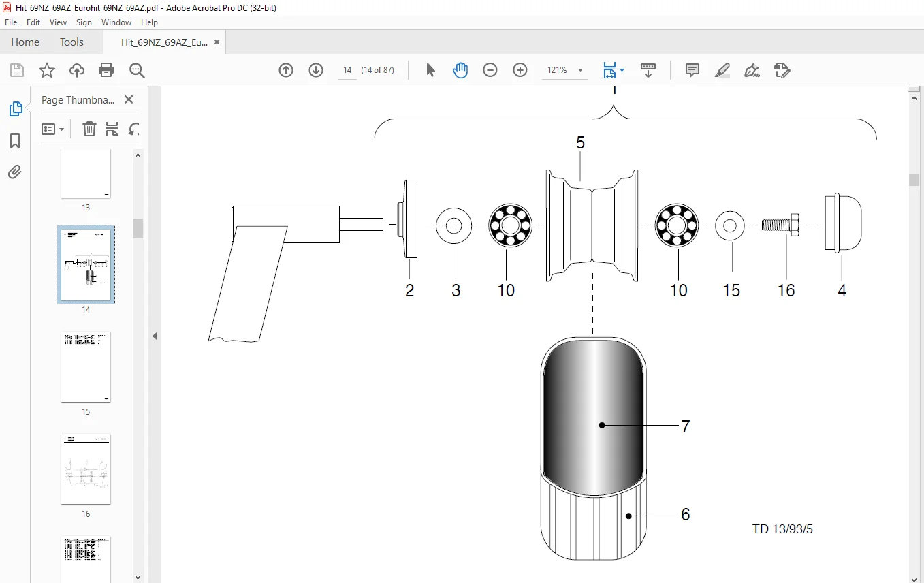Open the highlighter pen tool

[722, 70]
